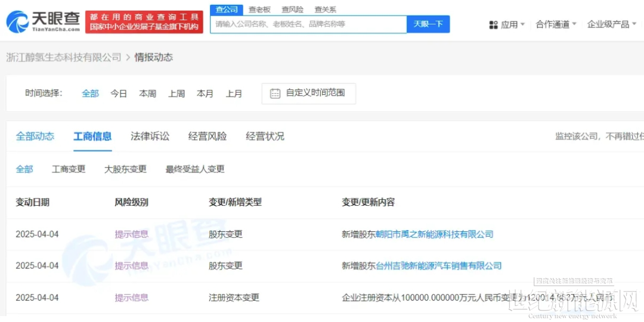The height and width of the screenshot is (322, 644).
Task: Focus the company name search field
Action: 308,24
